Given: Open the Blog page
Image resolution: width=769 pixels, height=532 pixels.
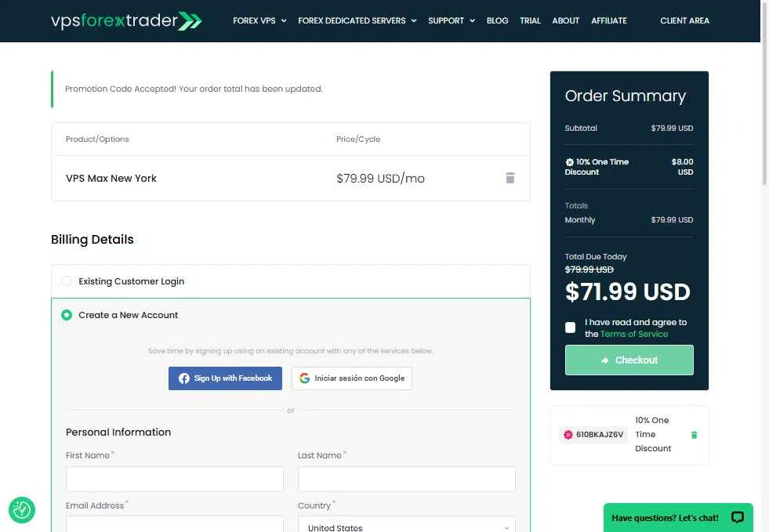Looking at the screenshot, I should click(497, 20).
